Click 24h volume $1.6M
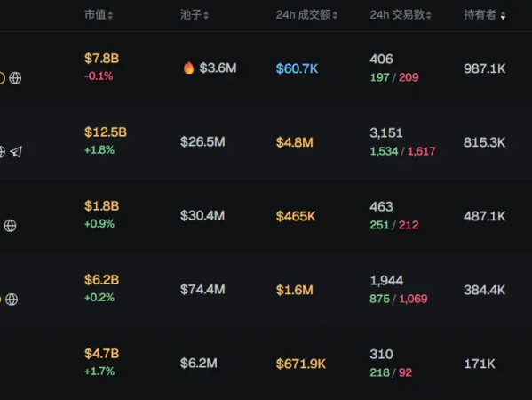532x400 pixels. (295, 290)
